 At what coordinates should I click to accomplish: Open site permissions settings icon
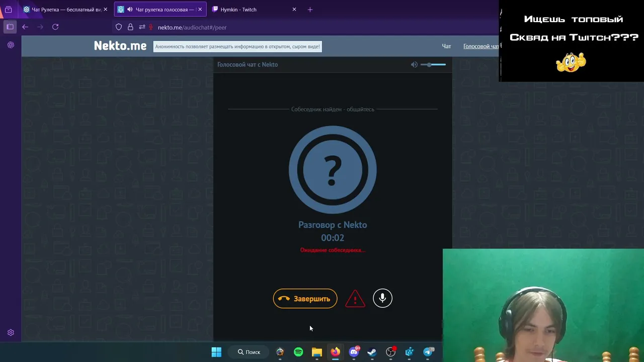tap(142, 27)
